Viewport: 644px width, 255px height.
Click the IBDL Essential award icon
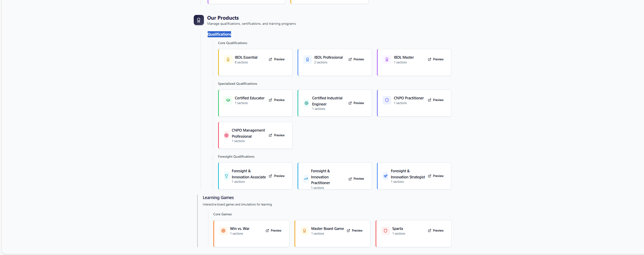pos(228,60)
